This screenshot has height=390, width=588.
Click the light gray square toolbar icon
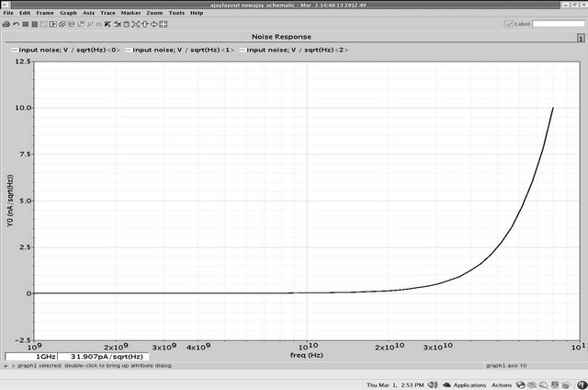click(44, 24)
